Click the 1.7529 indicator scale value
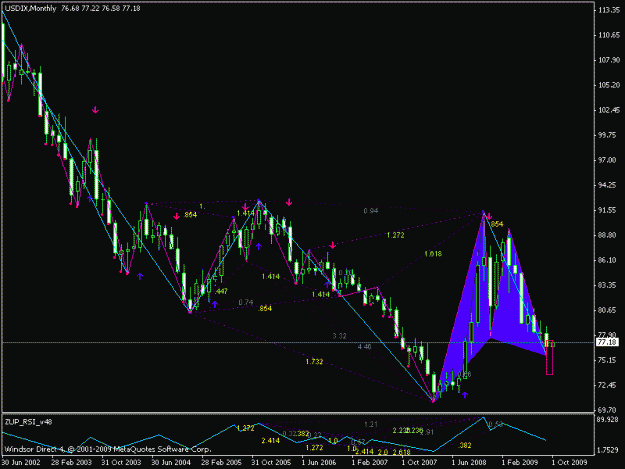The image size is (625, 469). pyautogui.click(x=608, y=450)
